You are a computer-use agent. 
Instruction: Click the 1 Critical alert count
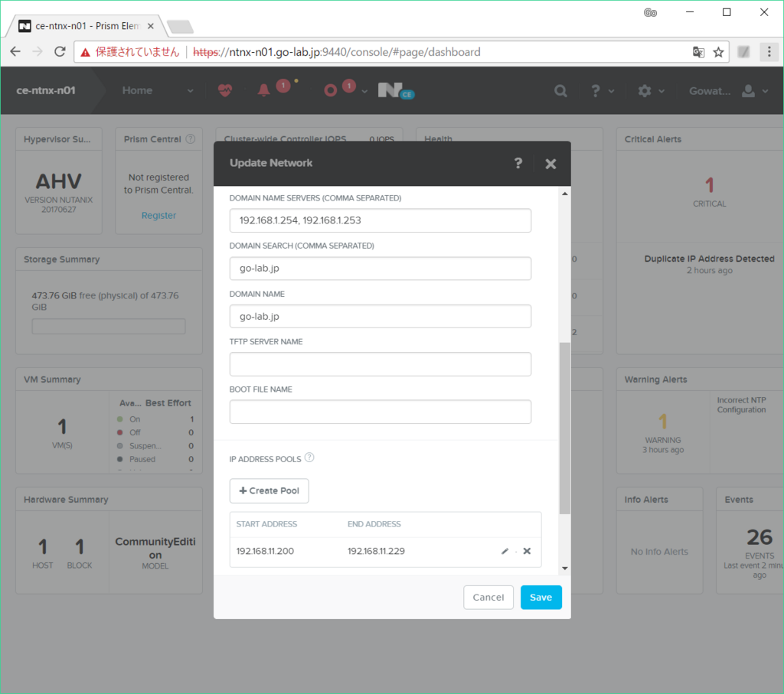click(x=710, y=185)
